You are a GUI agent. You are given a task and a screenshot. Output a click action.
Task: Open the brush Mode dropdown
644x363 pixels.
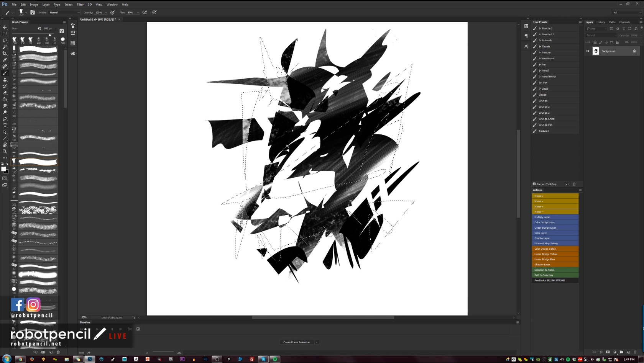(x=64, y=13)
